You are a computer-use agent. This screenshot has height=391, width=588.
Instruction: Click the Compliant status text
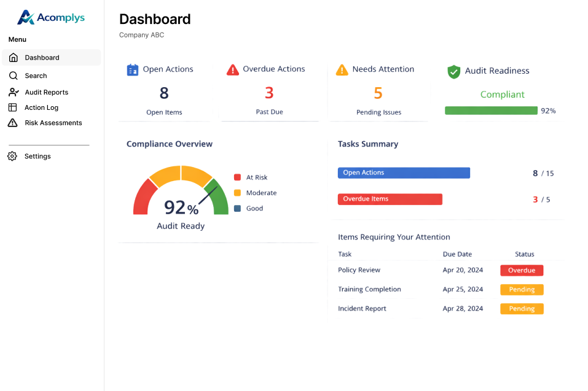click(x=503, y=95)
